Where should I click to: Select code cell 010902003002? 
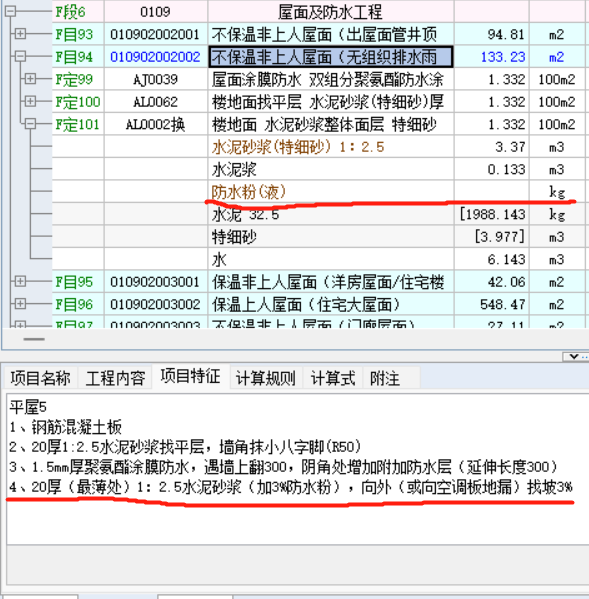155,304
